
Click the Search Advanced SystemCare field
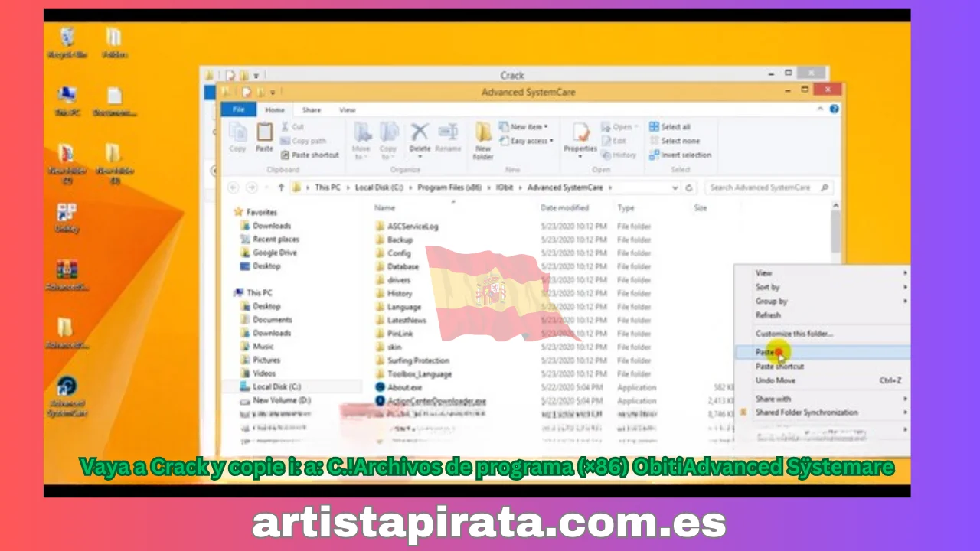(x=768, y=187)
